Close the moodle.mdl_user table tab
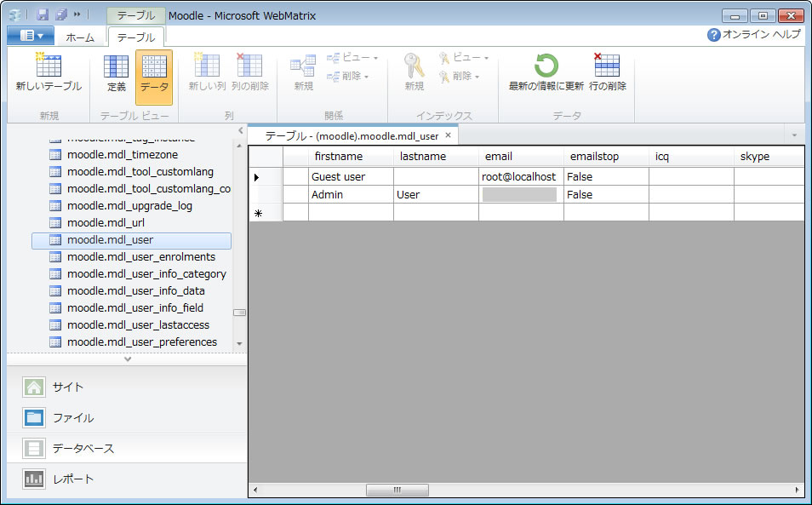Image resolution: width=812 pixels, height=505 pixels. pyautogui.click(x=449, y=135)
